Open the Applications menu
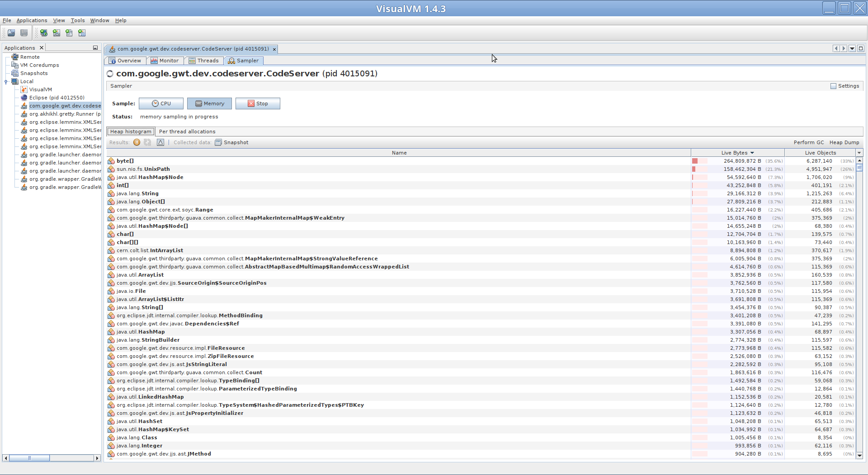The height and width of the screenshot is (475, 868). coord(32,20)
